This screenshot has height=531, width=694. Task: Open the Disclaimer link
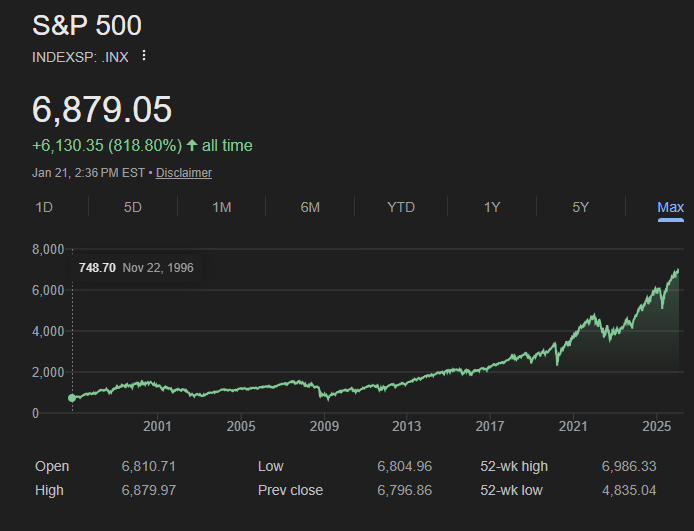[x=183, y=173]
